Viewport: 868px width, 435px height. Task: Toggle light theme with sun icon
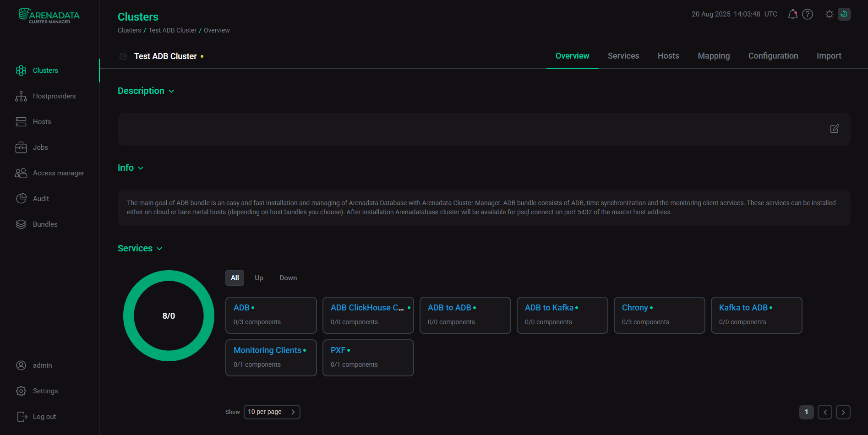click(x=829, y=14)
